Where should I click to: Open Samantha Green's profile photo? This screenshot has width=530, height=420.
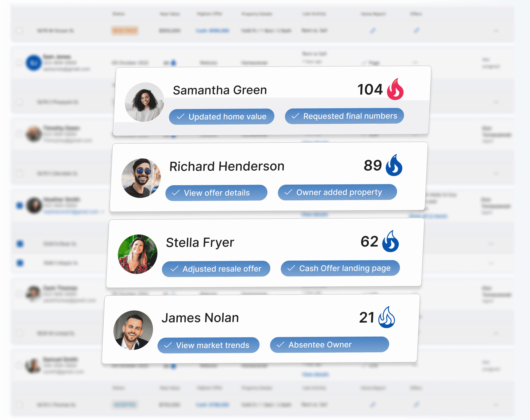pyautogui.click(x=144, y=102)
